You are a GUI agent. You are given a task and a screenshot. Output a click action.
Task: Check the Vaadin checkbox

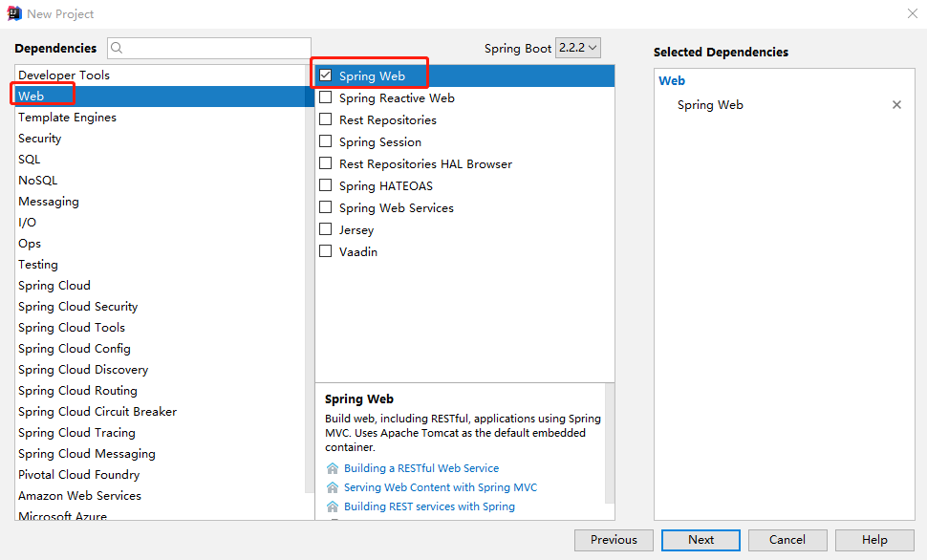[325, 251]
